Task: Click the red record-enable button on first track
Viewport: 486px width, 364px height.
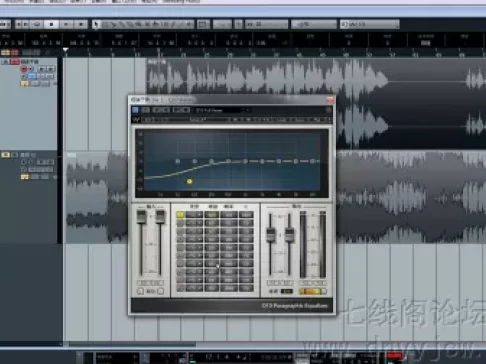Action: [24, 69]
